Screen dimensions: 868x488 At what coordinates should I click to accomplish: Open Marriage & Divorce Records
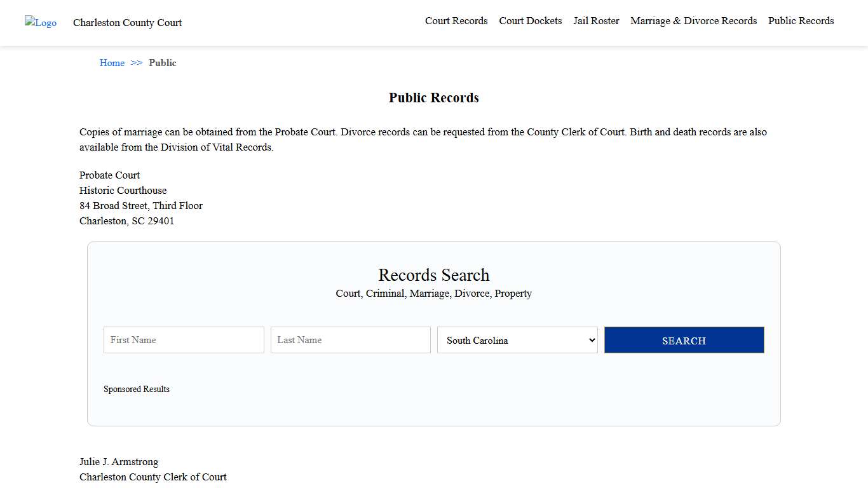693,20
